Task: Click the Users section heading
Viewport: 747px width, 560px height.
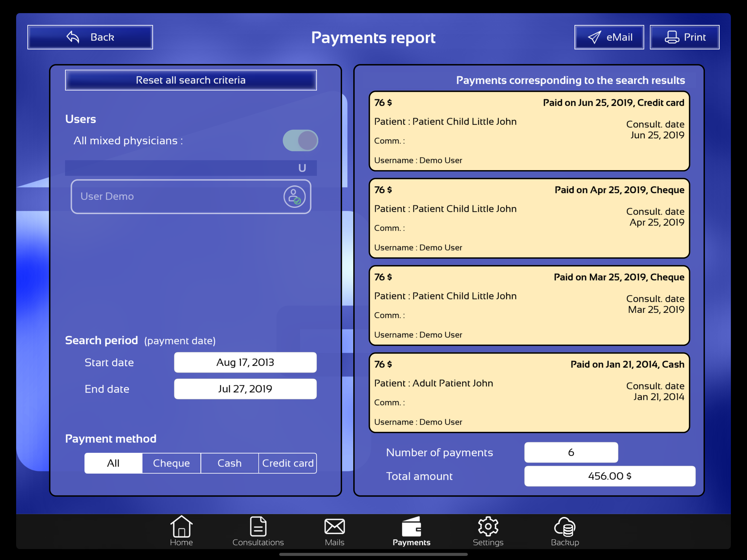Action: coord(81,119)
